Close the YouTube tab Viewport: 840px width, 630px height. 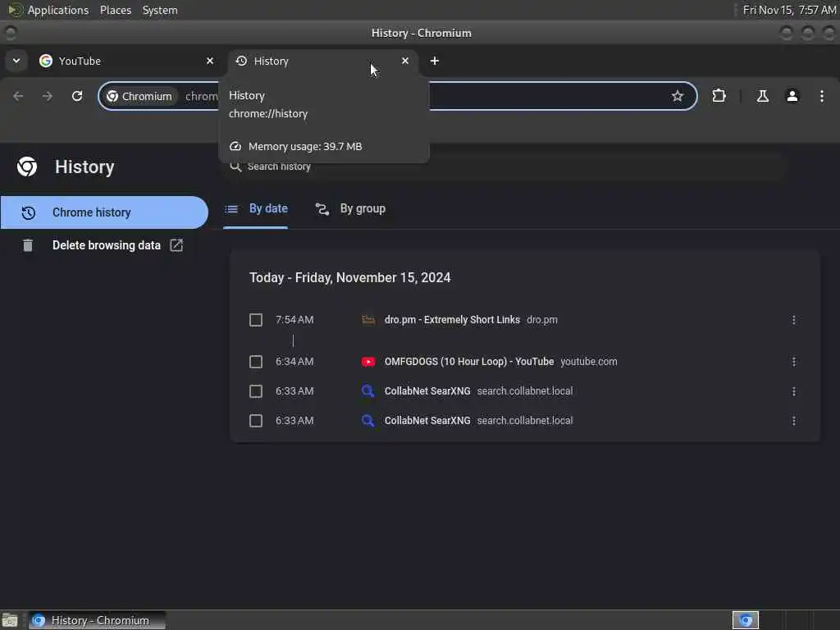point(210,61)
